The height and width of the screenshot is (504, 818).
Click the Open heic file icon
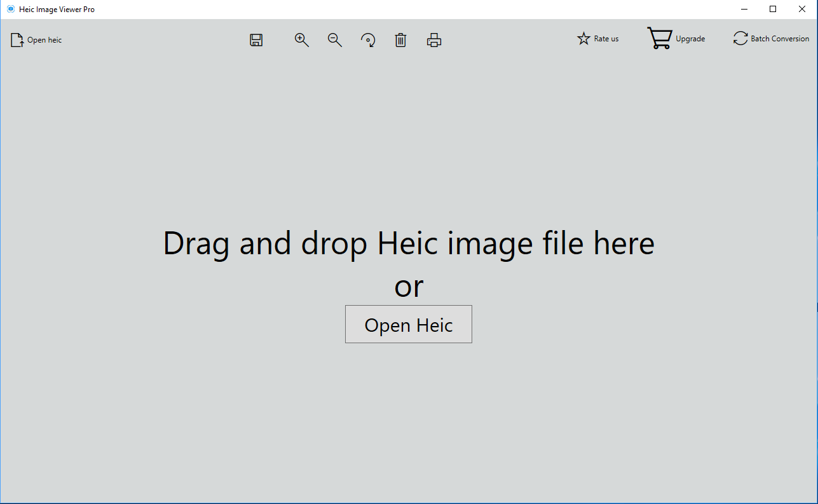(x=17, y=40)
